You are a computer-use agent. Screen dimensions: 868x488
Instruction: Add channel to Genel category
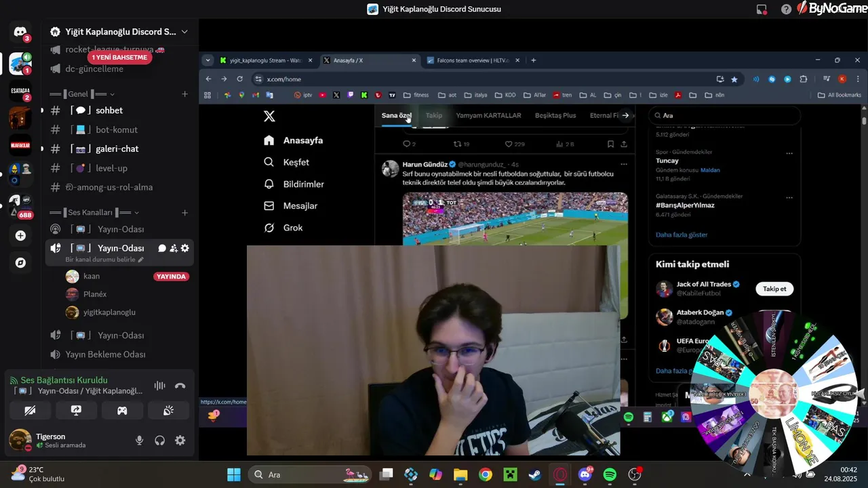[184, 94]
